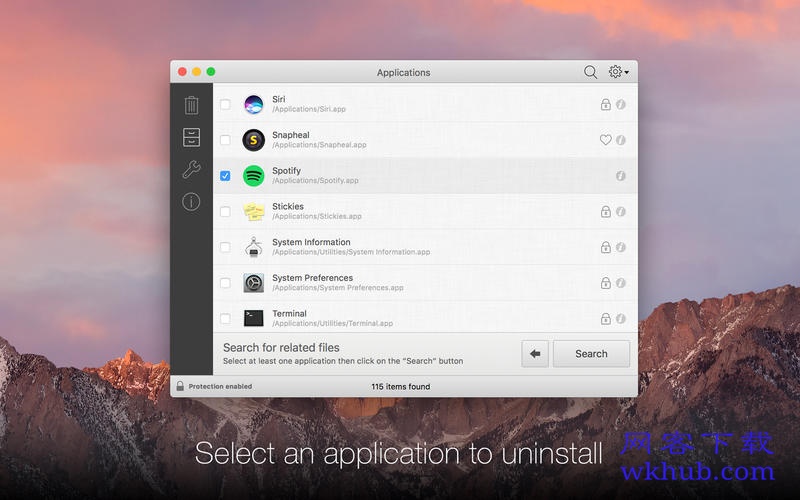The image size is (800, 500).
Task: Open the info circle sidebar icon
Action: [191, 202]
